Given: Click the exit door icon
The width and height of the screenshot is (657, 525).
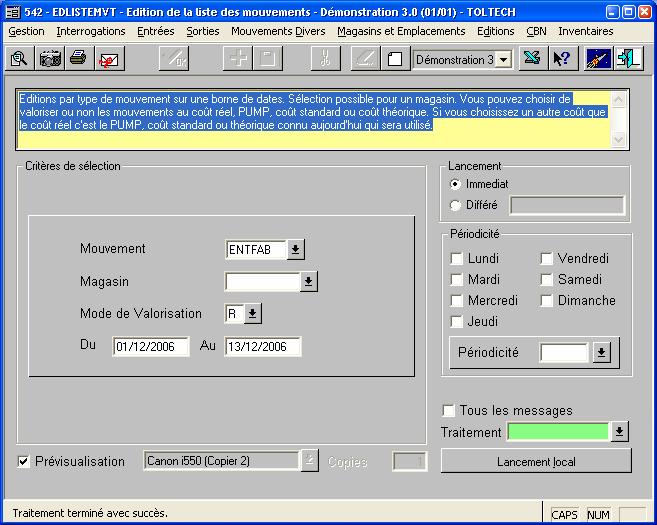Looking at the screenshot, I should [x=629, y=59].
